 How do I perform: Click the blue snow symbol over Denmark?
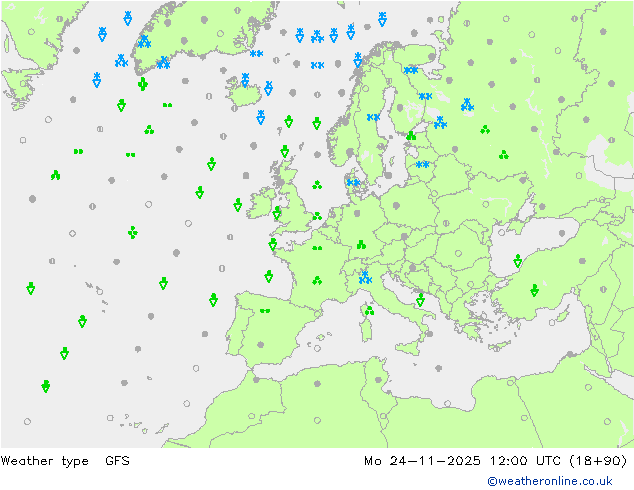click(x=353, y=183)
